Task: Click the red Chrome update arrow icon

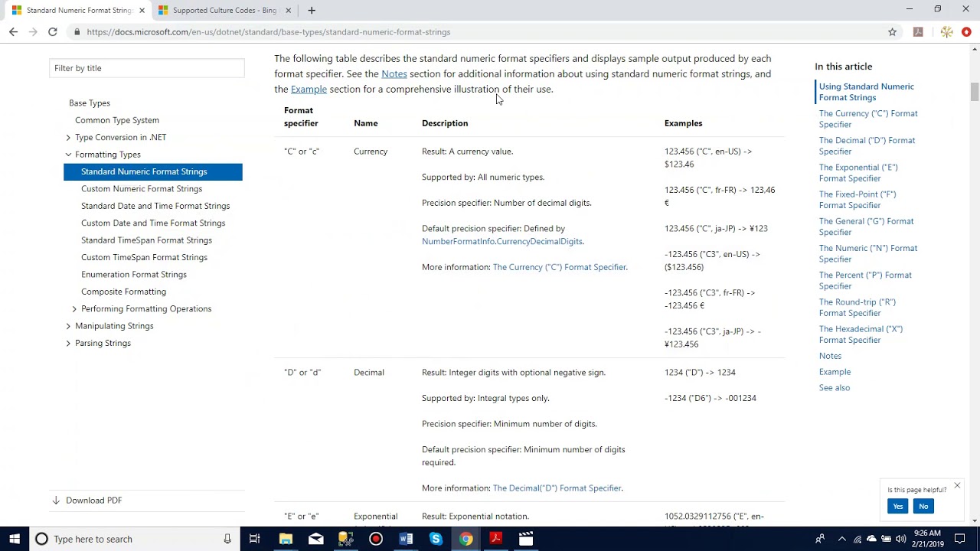Action: (x=966, y=31)
